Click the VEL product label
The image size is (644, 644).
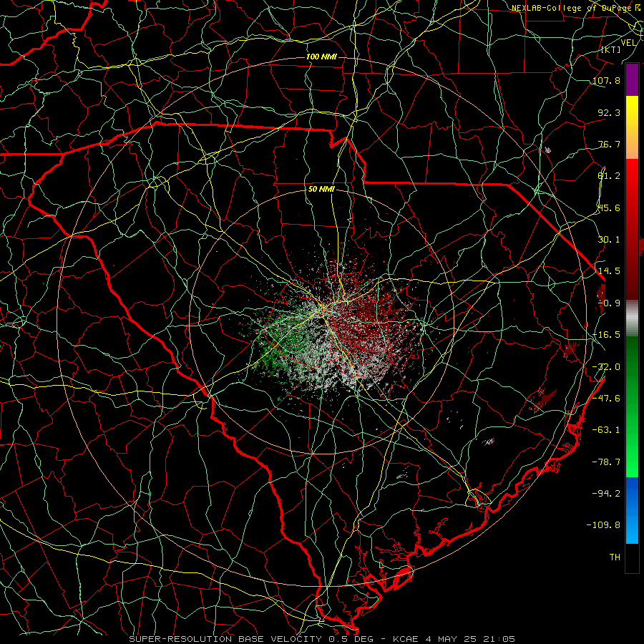click(629, 43)
